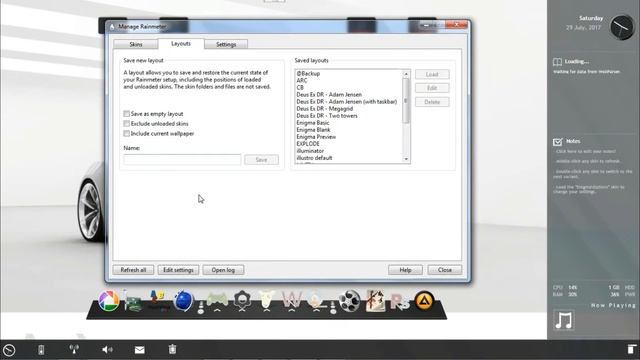Focus the layout Name input field
640x360 pixels.
point(182,160)
